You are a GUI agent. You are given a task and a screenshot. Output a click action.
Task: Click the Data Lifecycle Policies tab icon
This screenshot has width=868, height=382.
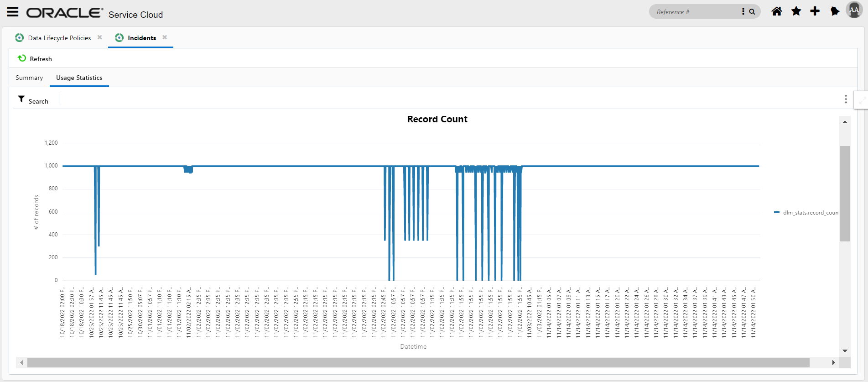pos(19,37)
